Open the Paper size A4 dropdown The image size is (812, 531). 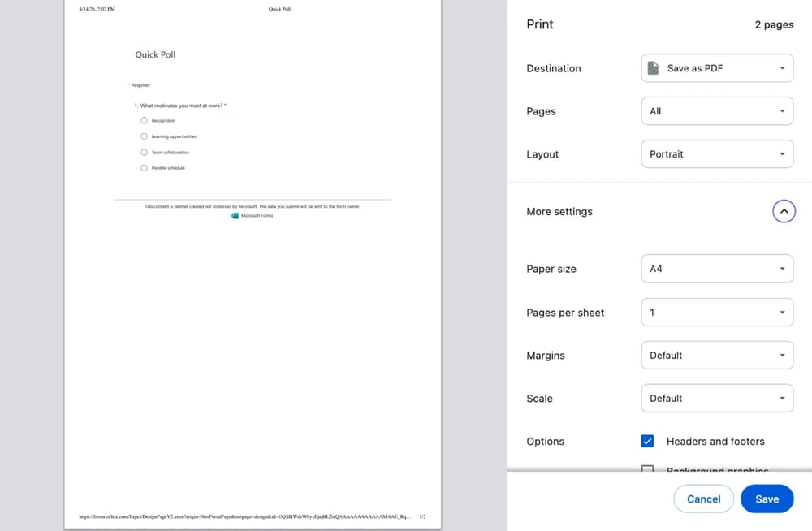[717, 269]
